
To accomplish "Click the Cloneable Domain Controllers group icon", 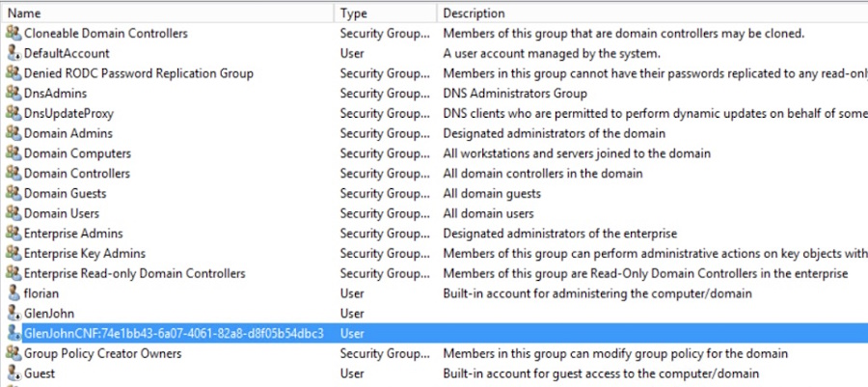I will (x=14, y=33).
